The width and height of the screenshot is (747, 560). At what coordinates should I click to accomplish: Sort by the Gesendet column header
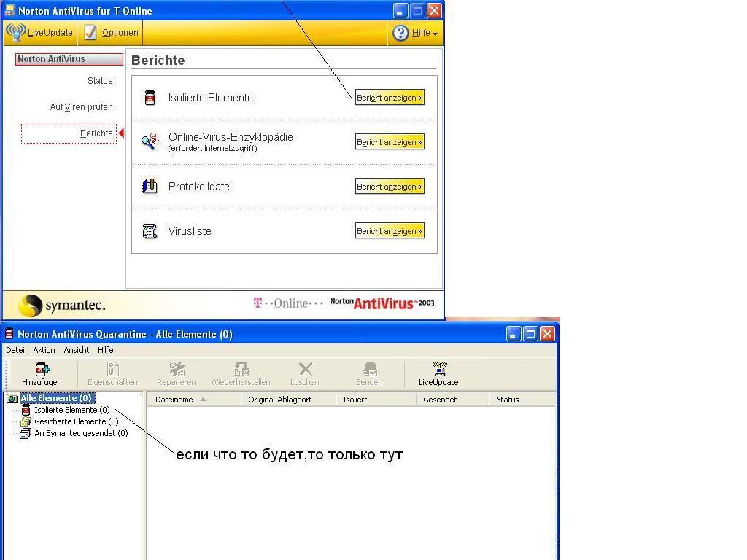tap(452, 400)
